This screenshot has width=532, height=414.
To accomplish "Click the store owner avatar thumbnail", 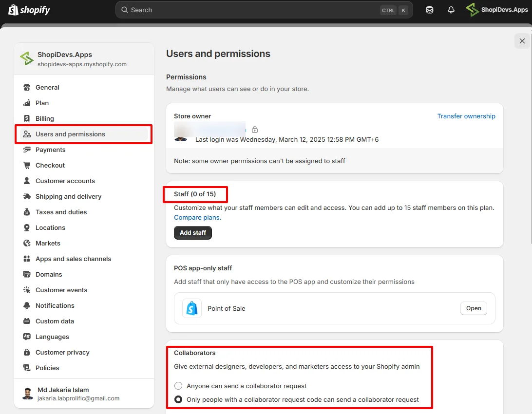I will (x=181, y=139).
